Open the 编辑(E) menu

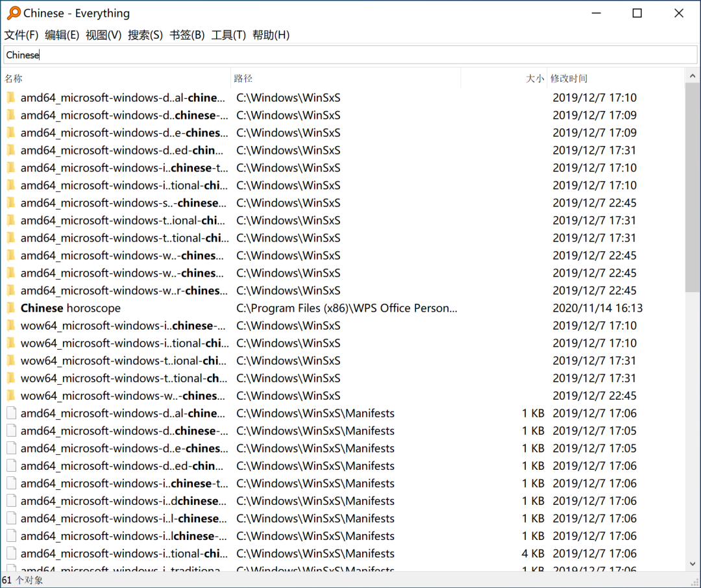[x=62, y=35]
